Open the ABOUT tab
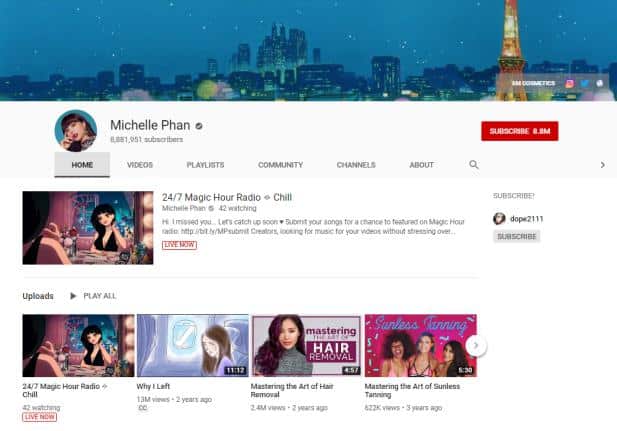Image resolution: width=617 pixels, height=431 pixels. click(x=421, y=165)
